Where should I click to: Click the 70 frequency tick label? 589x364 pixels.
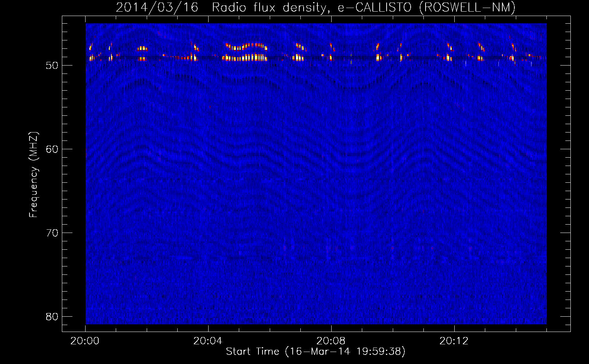coord(52,233)
